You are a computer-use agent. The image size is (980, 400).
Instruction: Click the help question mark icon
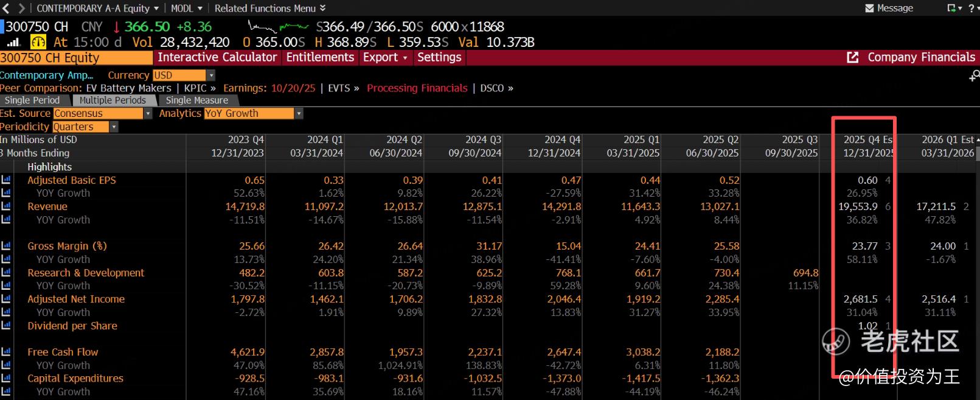[971, 8]
